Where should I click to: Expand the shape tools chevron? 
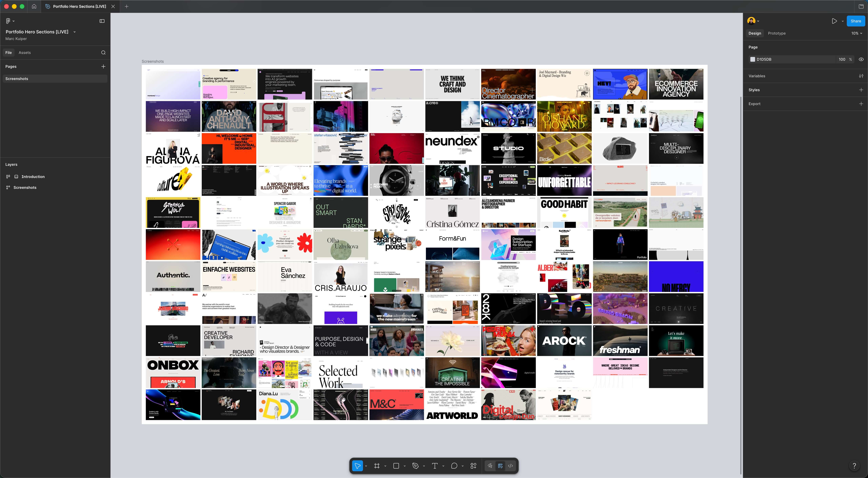(x=404, y=466)
